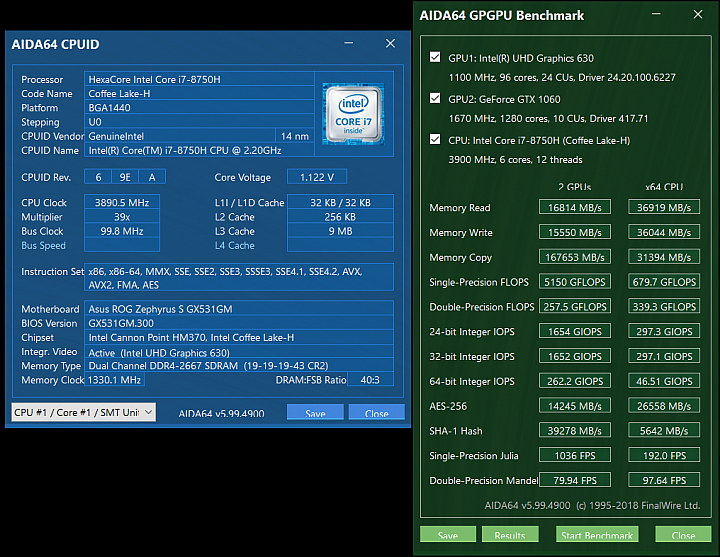Uncheck CPU Intel Core i7-8750H checkbox
Viewport: 720px width, 557px height.
click(435, 139)
